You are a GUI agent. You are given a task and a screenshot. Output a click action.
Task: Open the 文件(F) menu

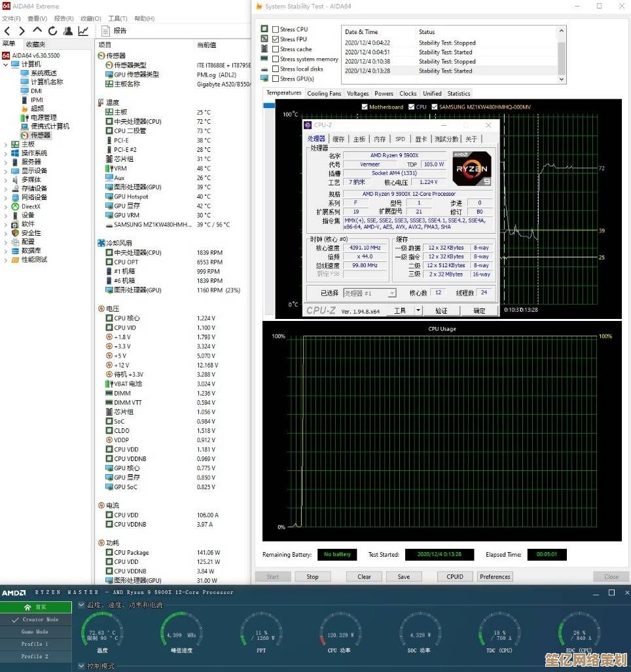[x=11, y=18]
